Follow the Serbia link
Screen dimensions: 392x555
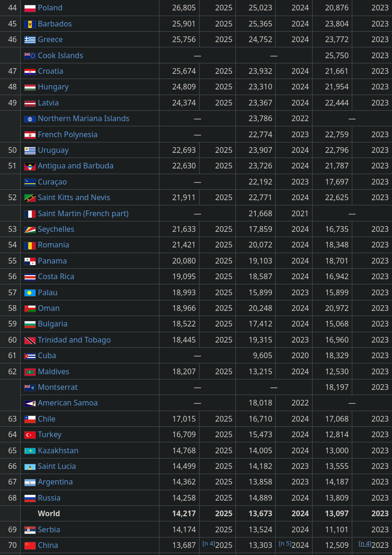pos(49,530)
